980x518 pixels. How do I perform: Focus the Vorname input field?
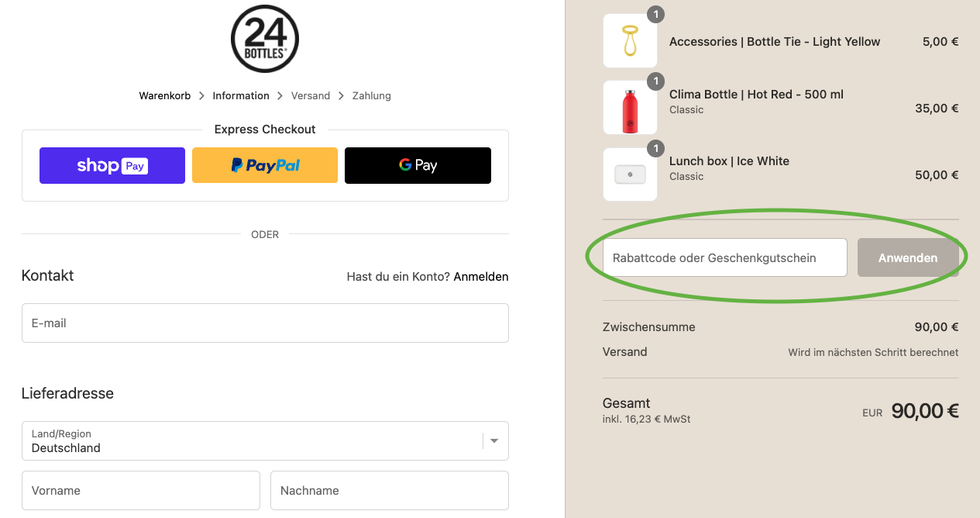click(141, 491)
